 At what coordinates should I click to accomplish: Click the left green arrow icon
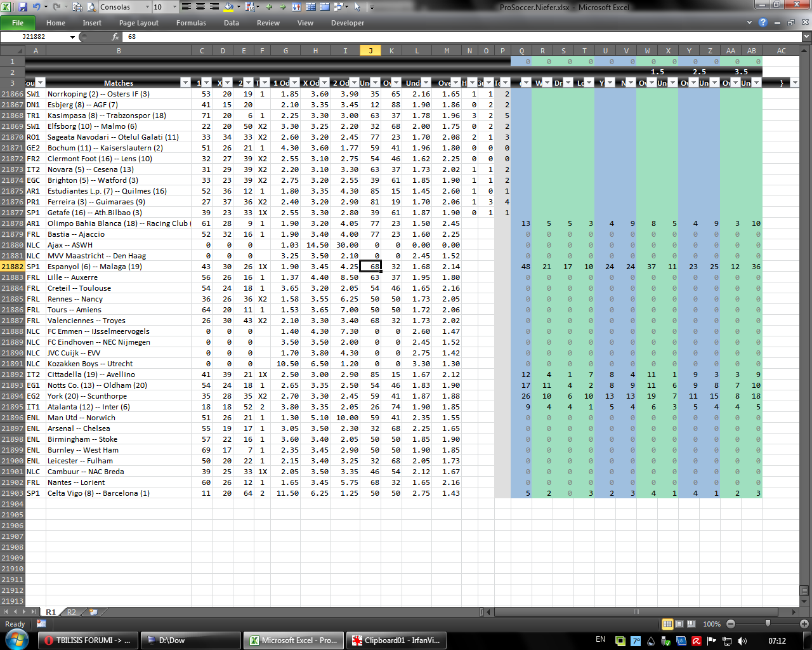pyautogui.click(x=269, y=7)
